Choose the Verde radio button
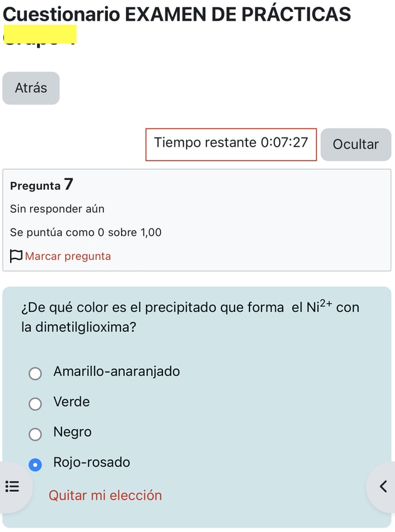 point(36,404)
